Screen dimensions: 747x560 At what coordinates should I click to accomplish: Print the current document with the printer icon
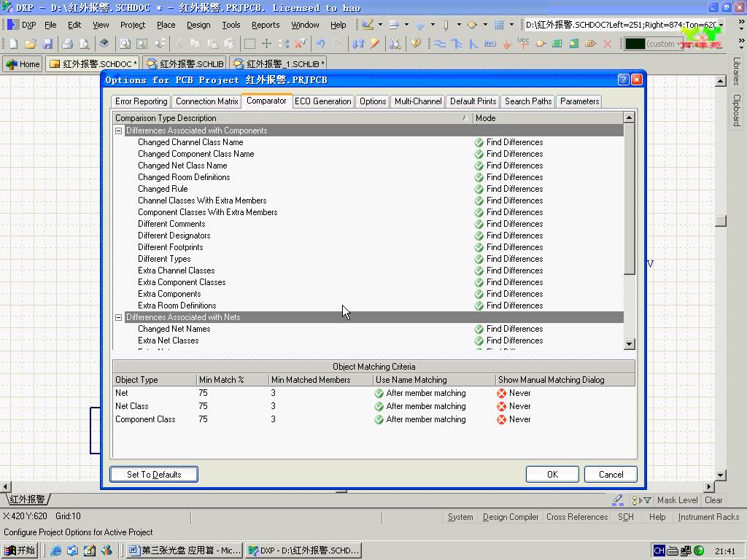[x=68, y=44]
